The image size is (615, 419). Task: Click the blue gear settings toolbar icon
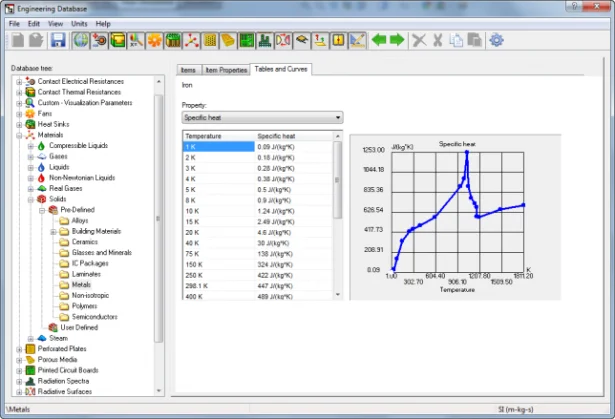(x=495, y=40)
